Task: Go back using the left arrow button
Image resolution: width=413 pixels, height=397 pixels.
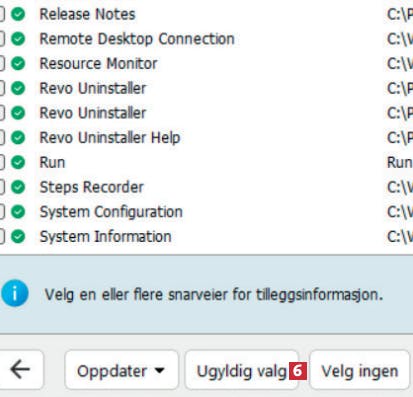Action: click(21, 369)
